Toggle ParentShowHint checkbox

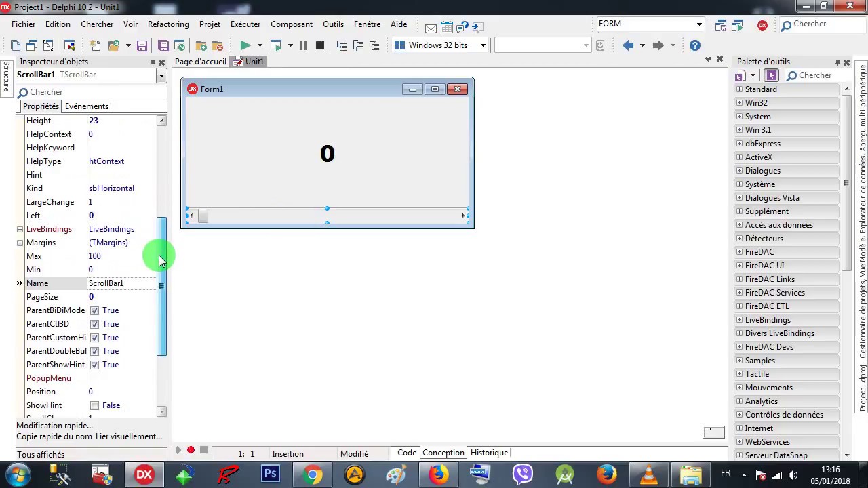tap(94, 365)
